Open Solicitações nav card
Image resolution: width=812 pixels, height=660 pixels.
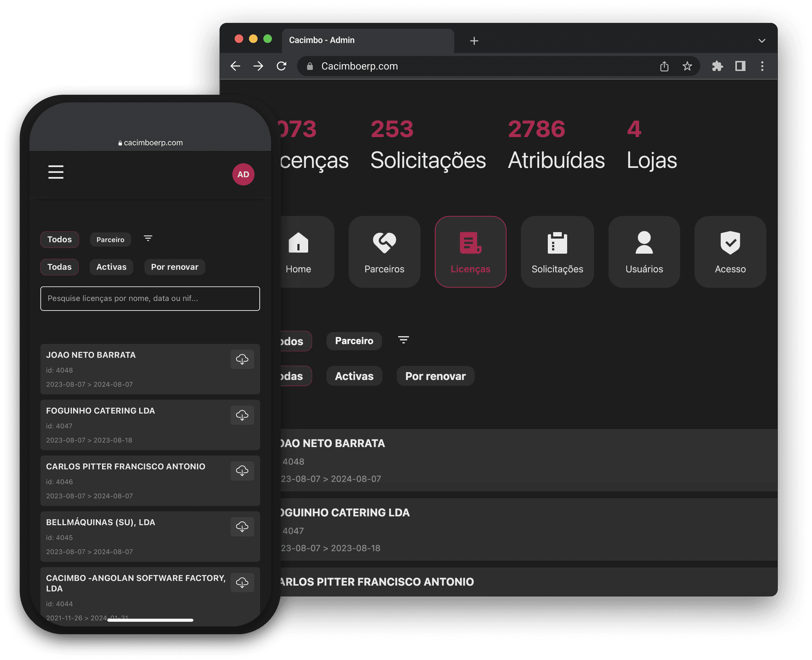[x=557, y=252]
